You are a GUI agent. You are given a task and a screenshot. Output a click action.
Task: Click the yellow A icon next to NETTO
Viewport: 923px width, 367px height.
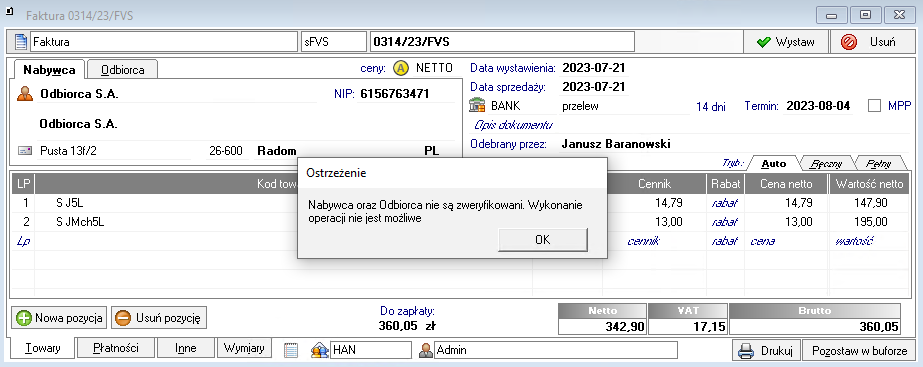click(400, 68)
